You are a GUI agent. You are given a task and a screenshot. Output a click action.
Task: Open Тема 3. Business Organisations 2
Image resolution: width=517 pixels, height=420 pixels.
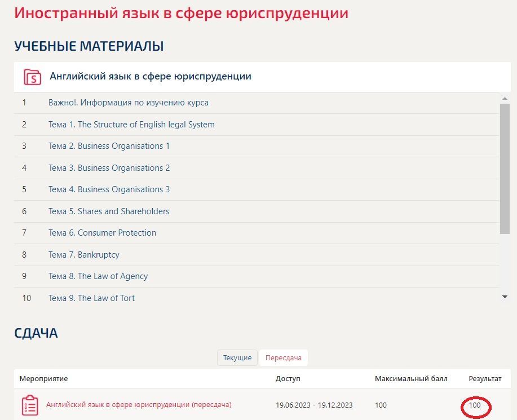pos(109,168)
